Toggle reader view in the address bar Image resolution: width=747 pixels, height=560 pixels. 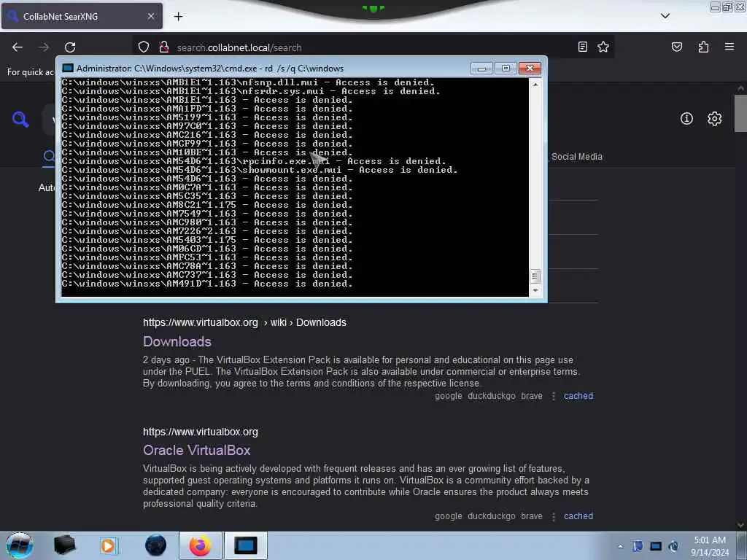[582, 47]
